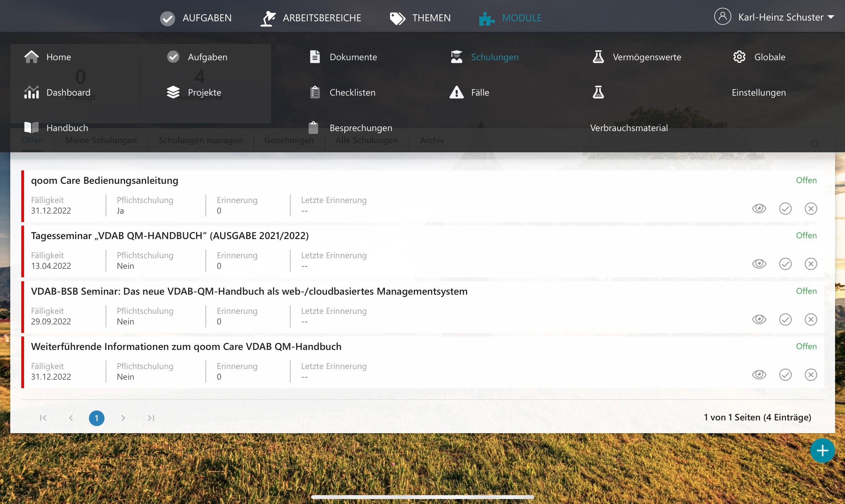Click blue plus add button
845x504 pixels.
[822, 451]
